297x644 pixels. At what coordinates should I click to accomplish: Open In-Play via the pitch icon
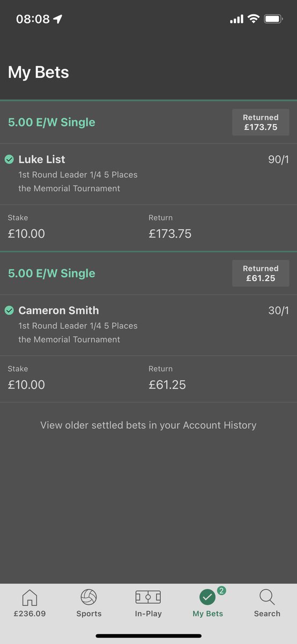coord(148,597)
